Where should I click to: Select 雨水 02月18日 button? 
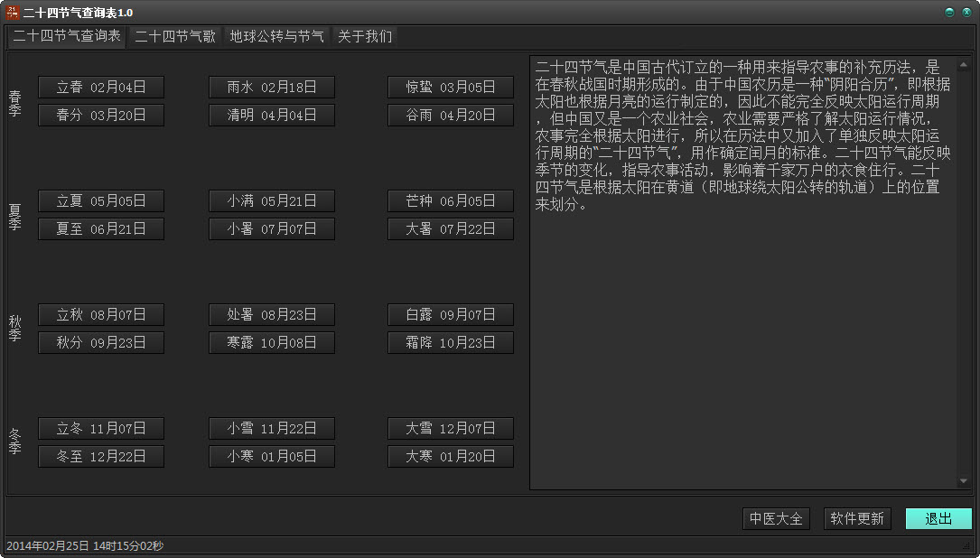272,88
